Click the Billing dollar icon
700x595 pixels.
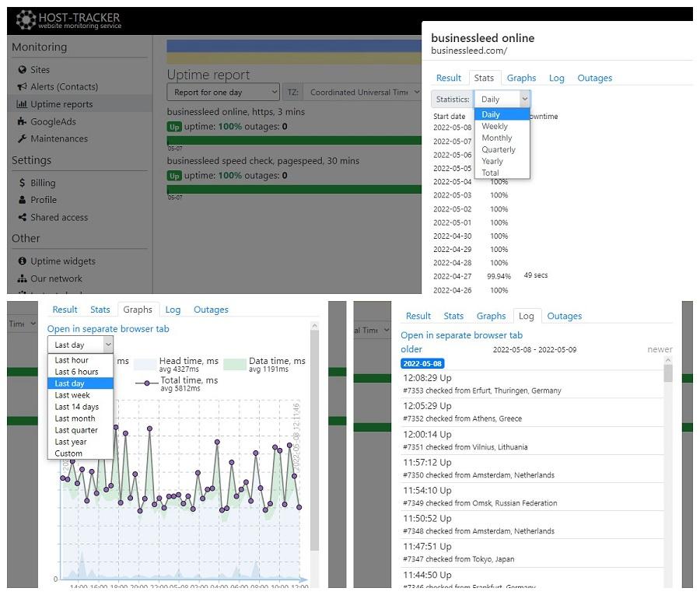22,183
